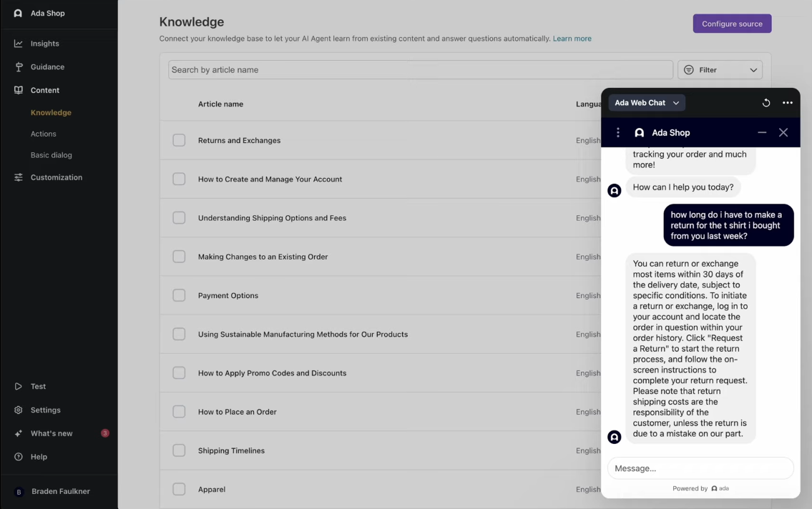Screen dimensions: 812x509
Task: Open the Content menu item
Action: [45, 90]
